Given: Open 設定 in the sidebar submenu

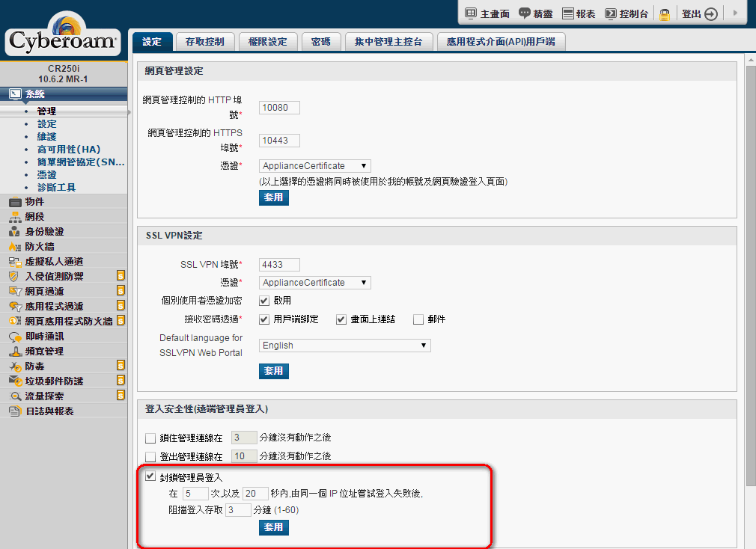Looking at the screenshot, I should click(46, 124).
